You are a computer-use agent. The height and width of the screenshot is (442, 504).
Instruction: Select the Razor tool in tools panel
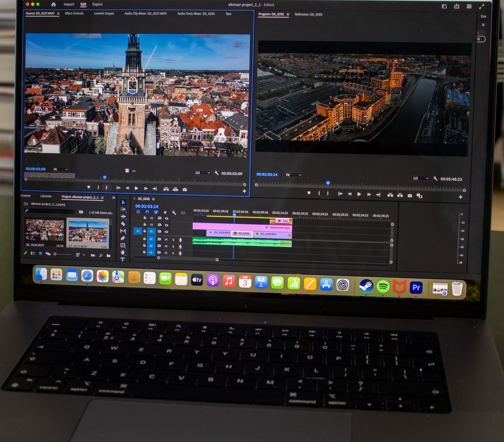123,224
